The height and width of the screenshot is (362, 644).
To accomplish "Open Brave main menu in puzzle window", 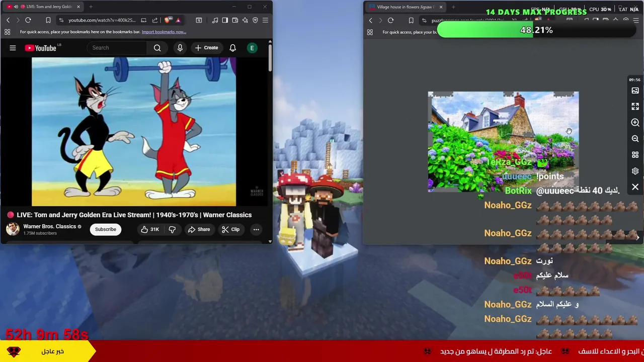I will 636,21.
